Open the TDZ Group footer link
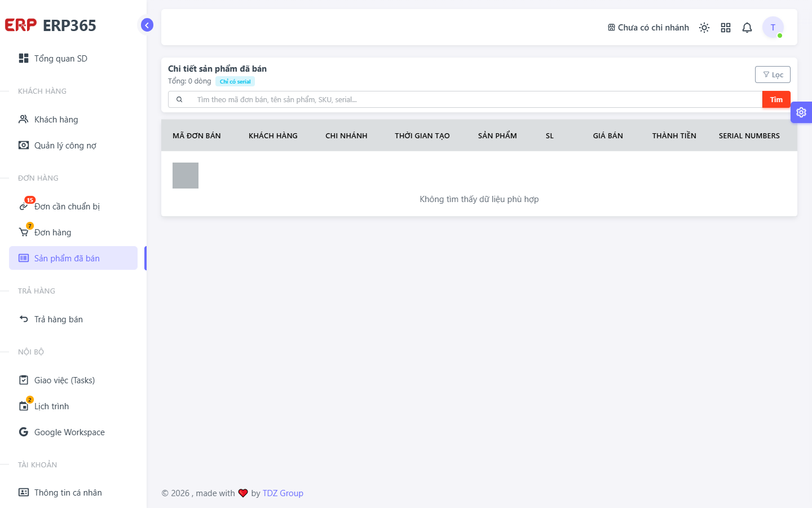The image size is (812, 508). click(283, 493)
